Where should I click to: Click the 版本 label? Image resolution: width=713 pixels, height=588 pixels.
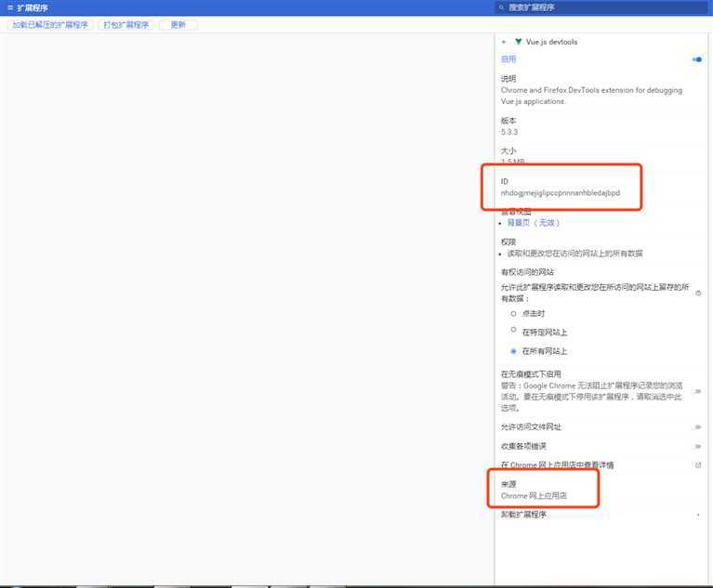[508, 121]
